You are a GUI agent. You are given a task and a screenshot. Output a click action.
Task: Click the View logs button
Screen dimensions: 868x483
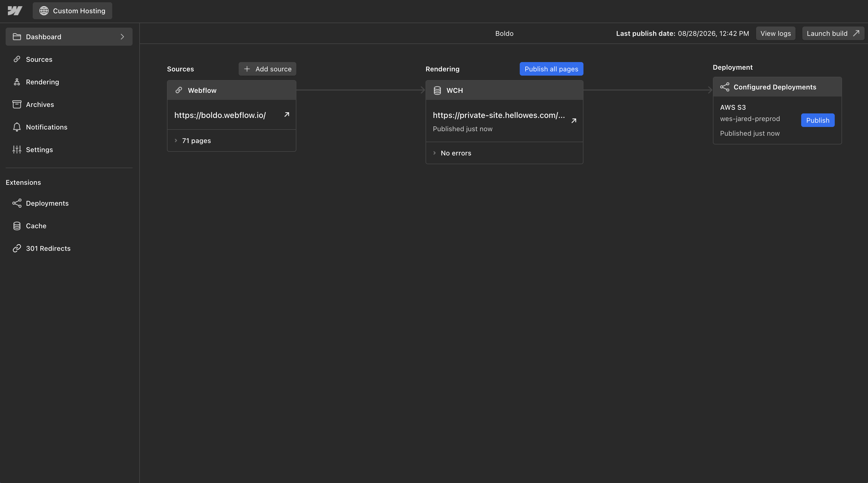click(x=776, y=33)
